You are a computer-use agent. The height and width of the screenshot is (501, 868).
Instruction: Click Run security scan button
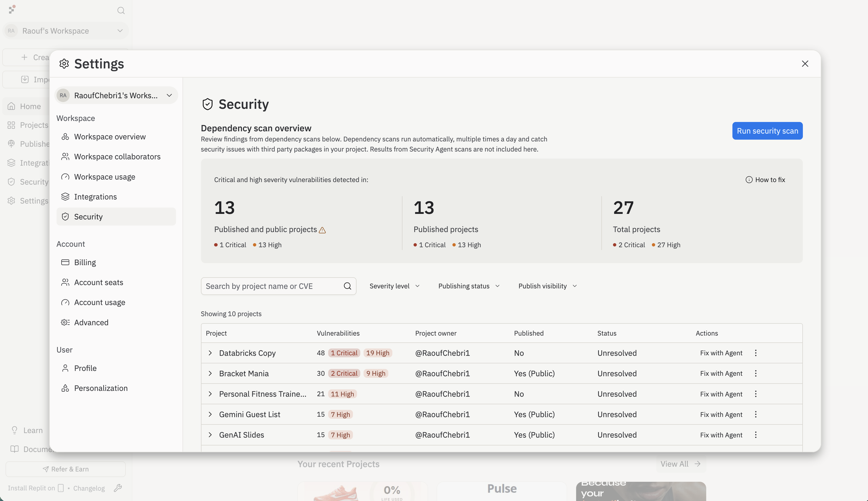[767, 131]
